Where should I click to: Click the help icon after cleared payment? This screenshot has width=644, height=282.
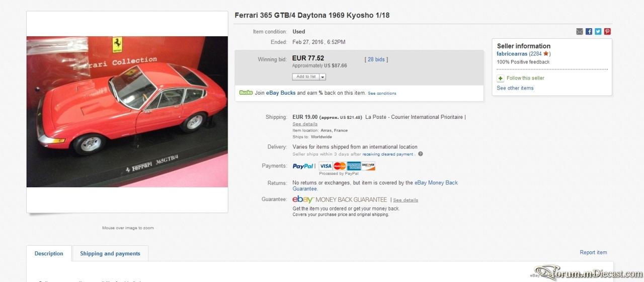pyautogui.click(x=421, y=154)
